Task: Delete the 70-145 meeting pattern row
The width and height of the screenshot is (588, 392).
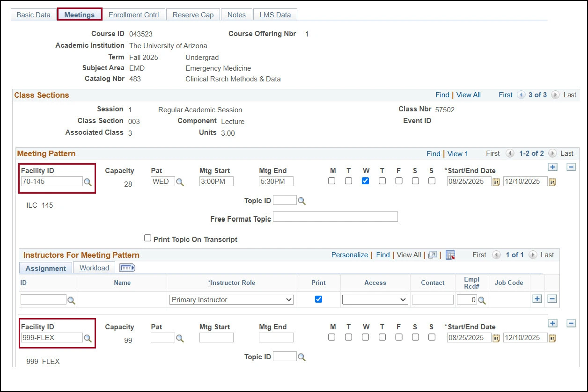Action: pyautogui.click(x=571, y=167)
